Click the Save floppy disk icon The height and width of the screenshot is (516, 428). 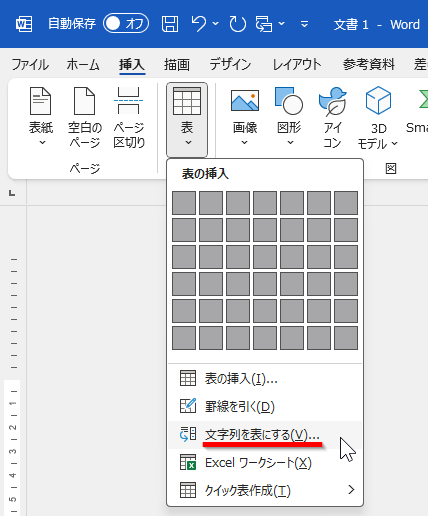click(x=170, y=24)
